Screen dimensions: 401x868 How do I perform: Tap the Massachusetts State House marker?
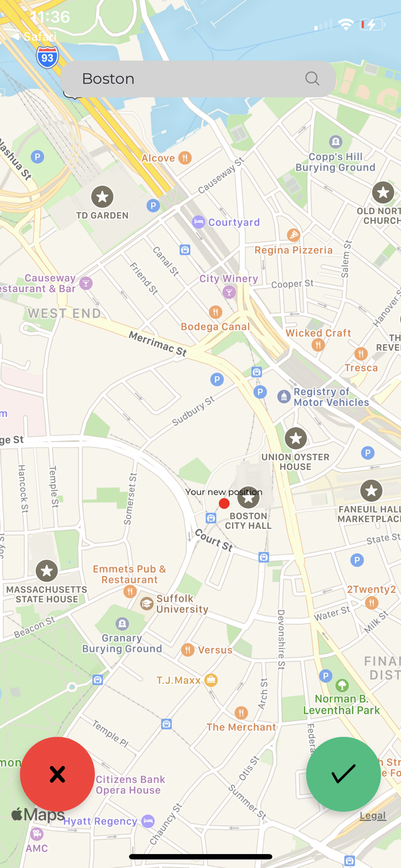(47, 571)
